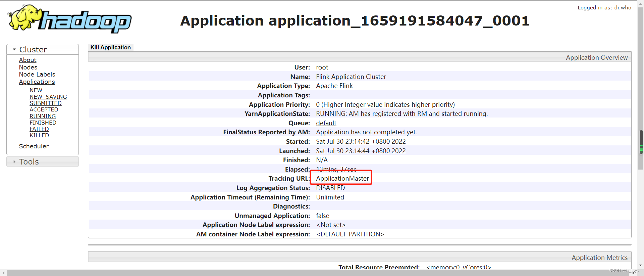List FAILED applications
This screenshot has height=276, width=644.
pos(39,129)
